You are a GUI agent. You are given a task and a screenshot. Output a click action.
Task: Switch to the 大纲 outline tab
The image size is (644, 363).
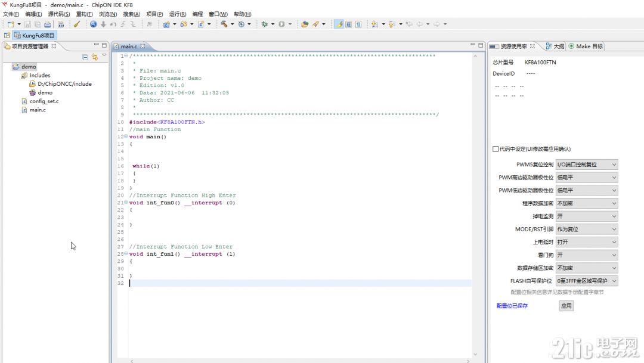tap(555, 46)
